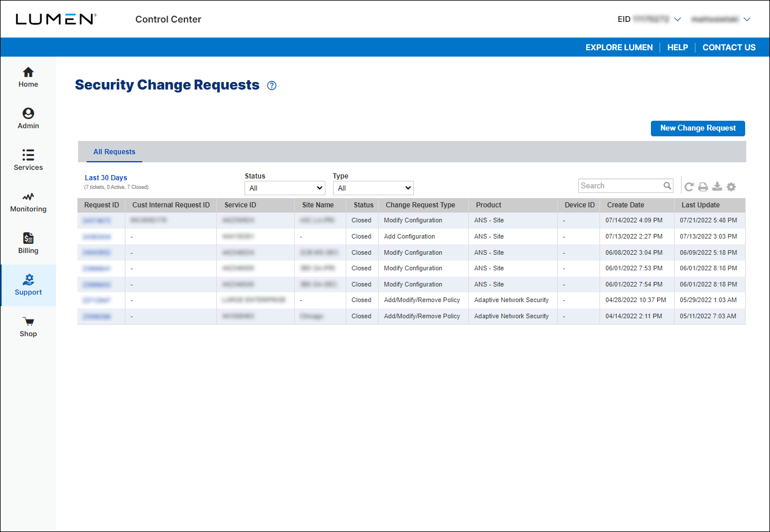
Task: Open table settings gear
Action: tap(731, 187)
